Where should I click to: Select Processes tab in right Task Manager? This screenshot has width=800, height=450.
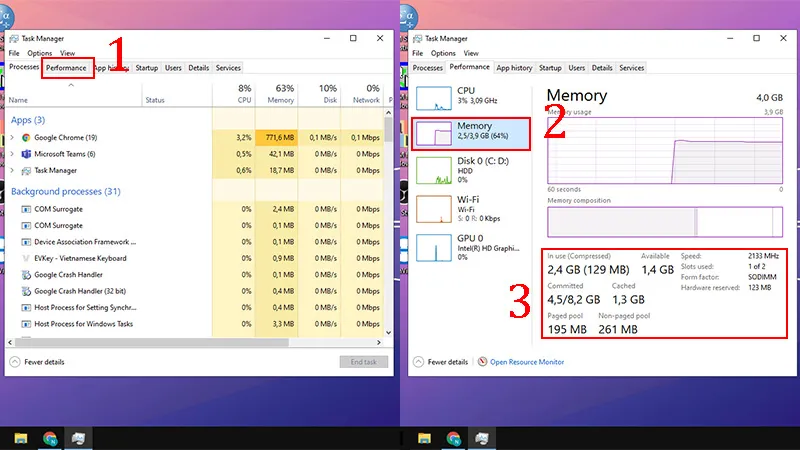tap(428, 68)
